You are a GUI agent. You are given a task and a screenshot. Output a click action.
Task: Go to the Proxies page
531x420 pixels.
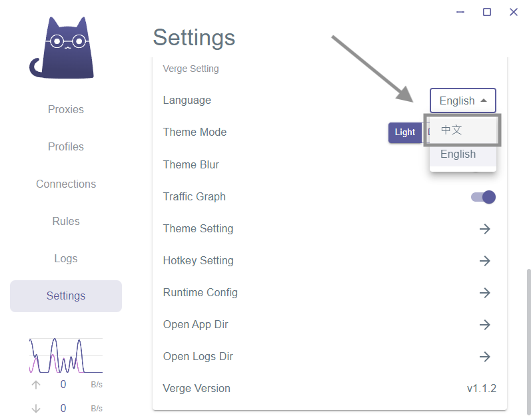pos(66,109)
